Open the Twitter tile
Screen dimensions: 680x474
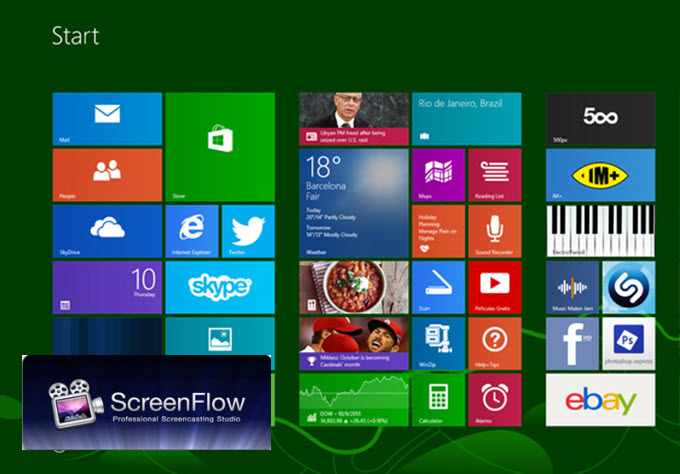click(x=248, y=231)
